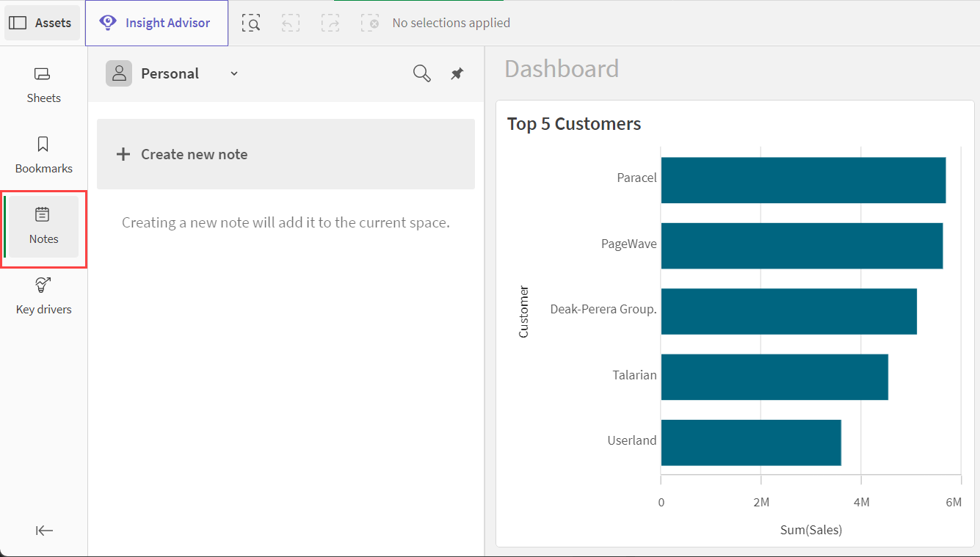Viewport: 980px width, 557px height.
Task: Step back in selections
Action: click(291, 23)
